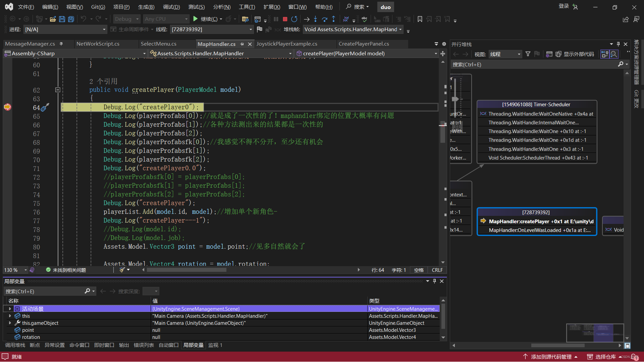Image resolution: width=644 pixels, height=362 pixels.
Task: Click 选择仓库 in the status bar
Action: coord(605,357)
